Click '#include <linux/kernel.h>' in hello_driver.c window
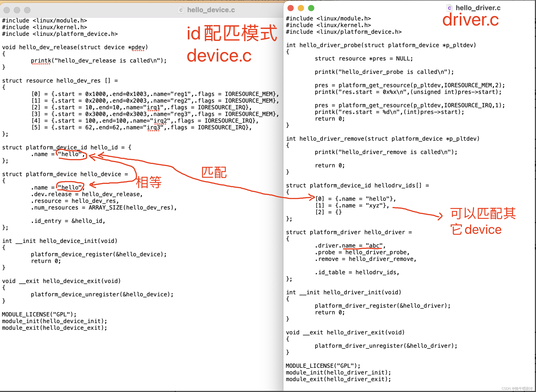The image size is (536, 392). coord(328,25)
